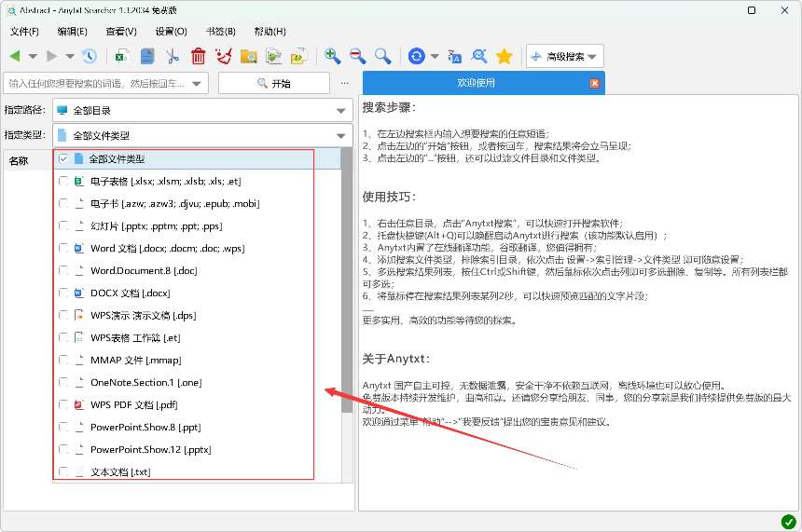Viewport: 802px width, 532px height.
Task: Check the 电子表格 [.xlsx] checkbox
Action: (x=62, y=181)
